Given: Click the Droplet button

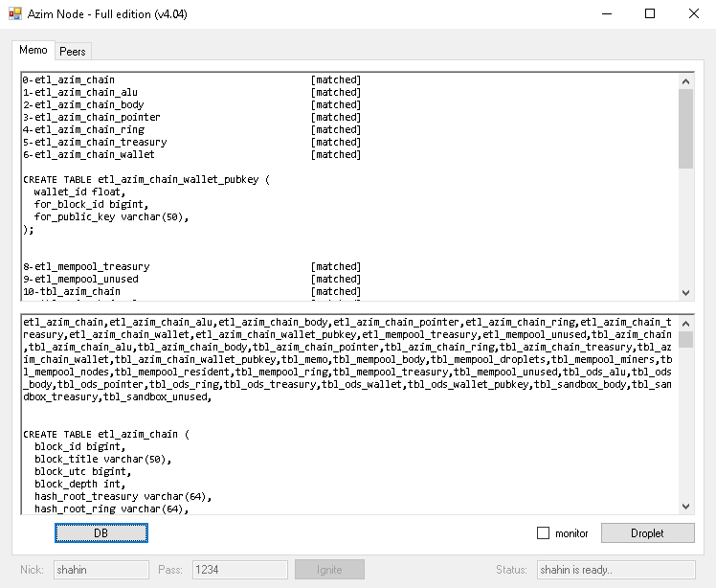Looking at the screenshot, I should [647, 533].
